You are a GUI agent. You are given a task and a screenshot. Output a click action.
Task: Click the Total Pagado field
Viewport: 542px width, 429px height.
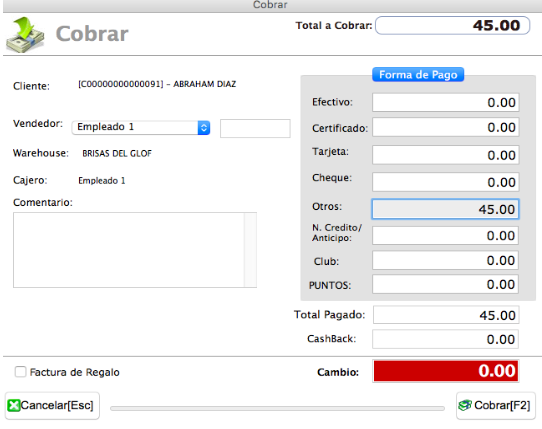pyautogui.click(x=446, y=315)
